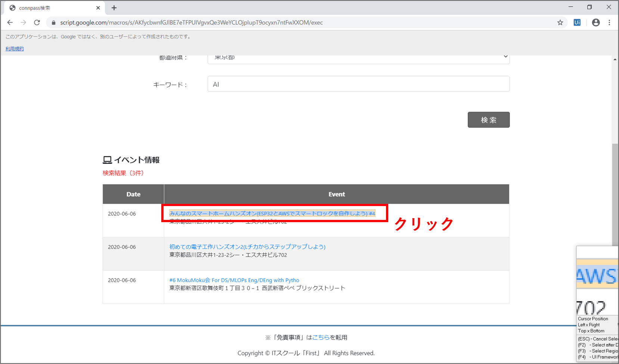Bookmark this page with the star icon
The width and height of the screenshot is (619, 364).
pos(560,22)
